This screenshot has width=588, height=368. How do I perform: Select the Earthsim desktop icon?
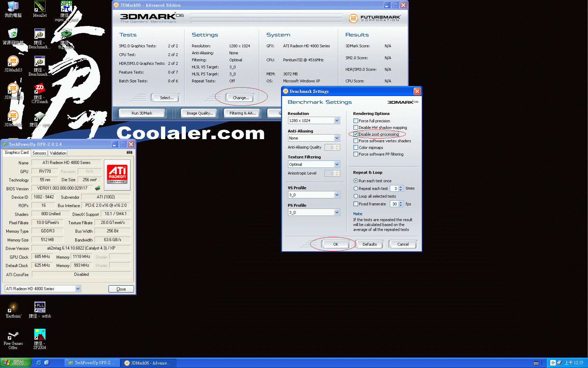coord(13,310)
